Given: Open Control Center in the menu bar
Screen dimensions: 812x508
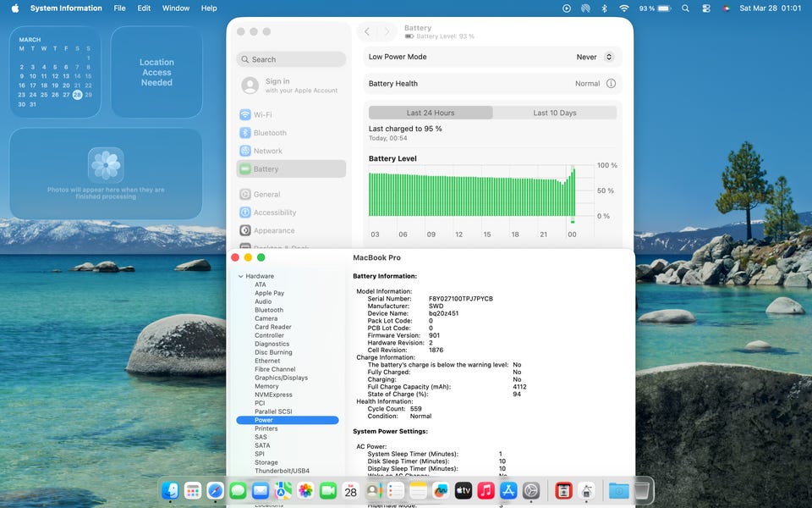Looking at the screenshot, I should pyautogui.click(x=706, y=8).
